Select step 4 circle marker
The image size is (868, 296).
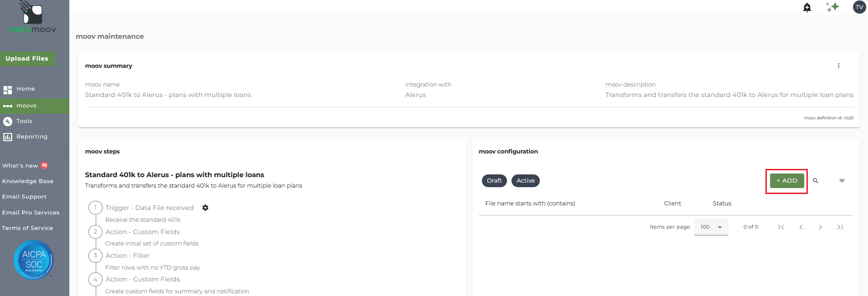[x=95, y=279]
